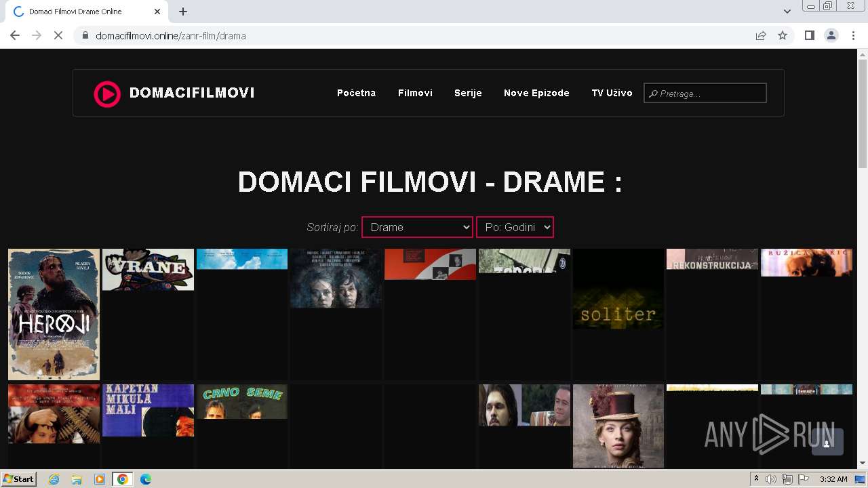Open the Windows Start menu
Image resolution: width=868 pixels, height=488 pixels.
pyautogui.click(x=19, y=479)
